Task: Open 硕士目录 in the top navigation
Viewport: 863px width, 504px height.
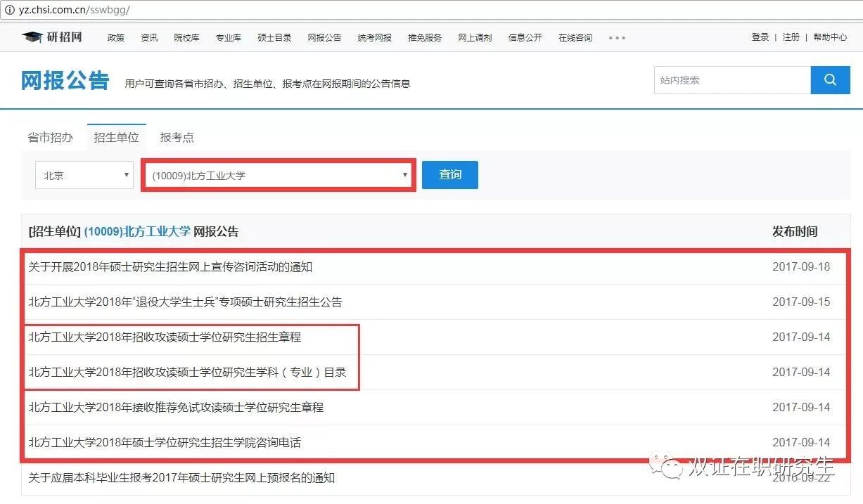Action: 274,38
